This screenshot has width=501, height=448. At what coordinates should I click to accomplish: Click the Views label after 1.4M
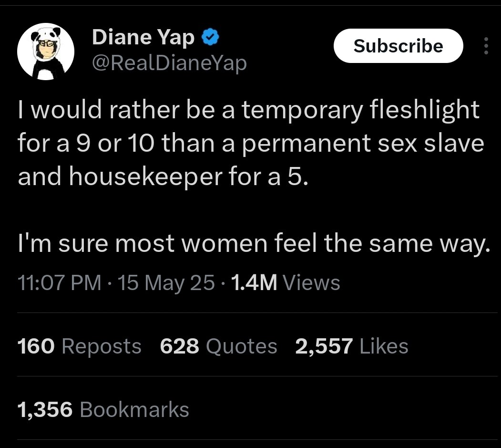coord(311,283)
